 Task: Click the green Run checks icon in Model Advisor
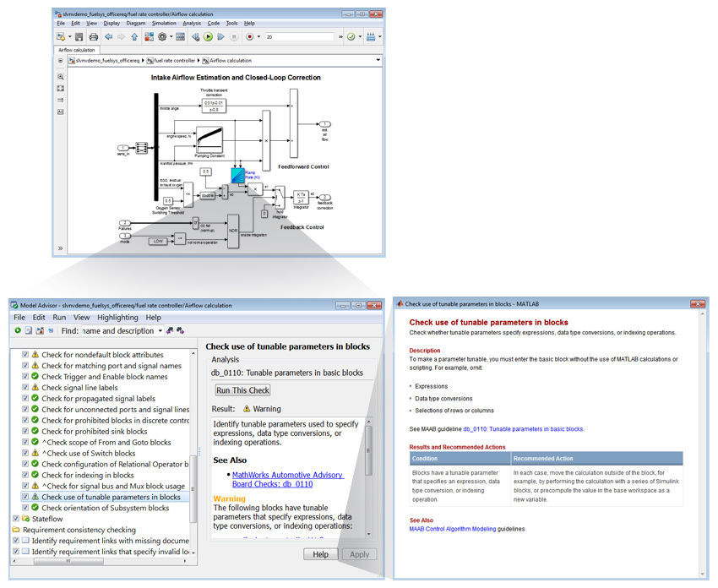18,330
